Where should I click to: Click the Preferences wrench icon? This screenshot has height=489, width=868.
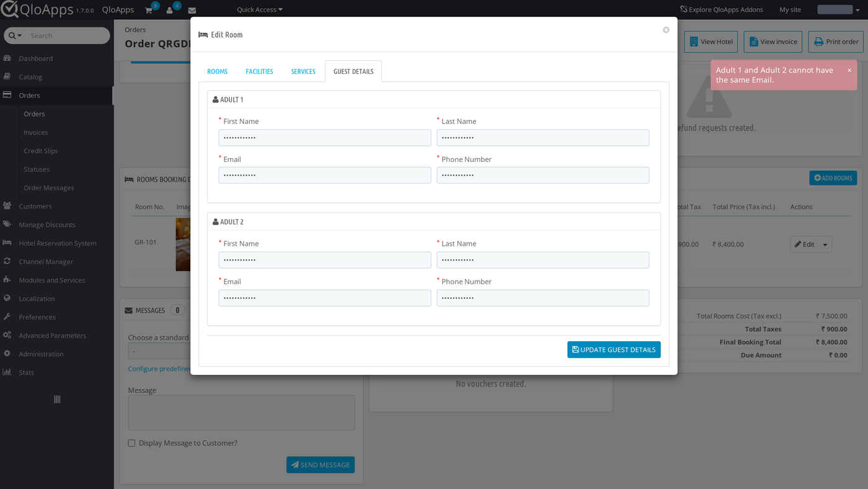tap(7, 317)
